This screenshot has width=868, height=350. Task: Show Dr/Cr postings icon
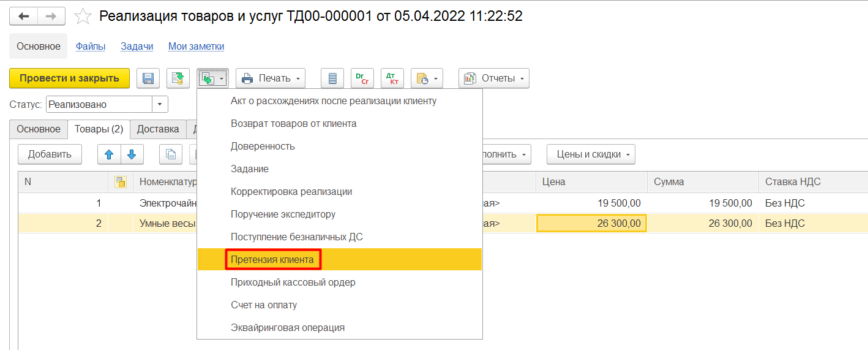pyautogui.click(x=362, y=78)
